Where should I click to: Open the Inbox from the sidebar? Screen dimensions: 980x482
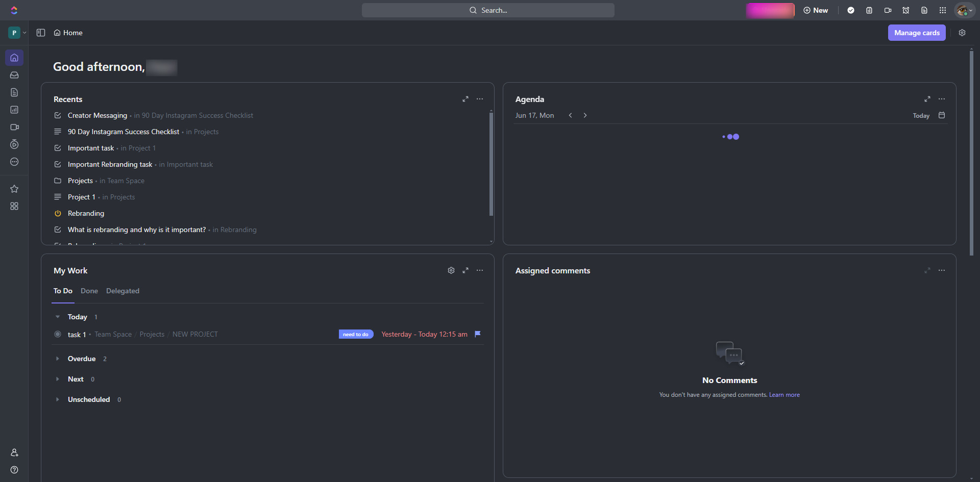tap(14, 75)
